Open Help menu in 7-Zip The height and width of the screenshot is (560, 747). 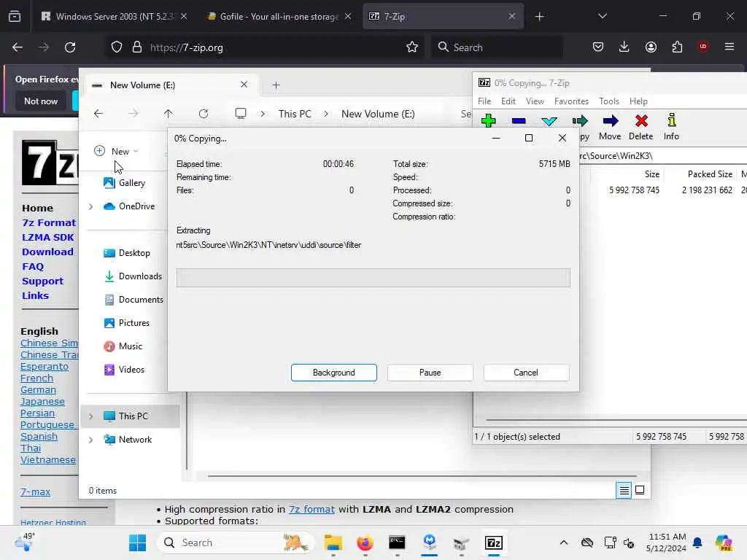638,101
